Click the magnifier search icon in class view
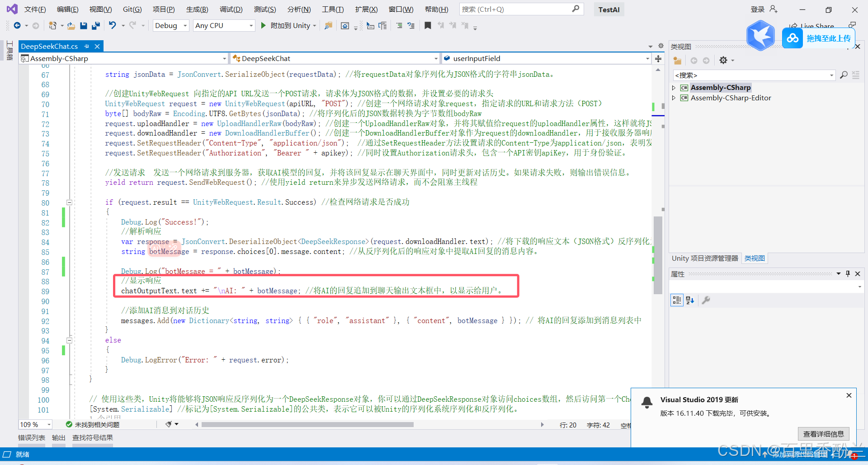The width and height of the screenshot is (868, 465). (x=844, y=75)
